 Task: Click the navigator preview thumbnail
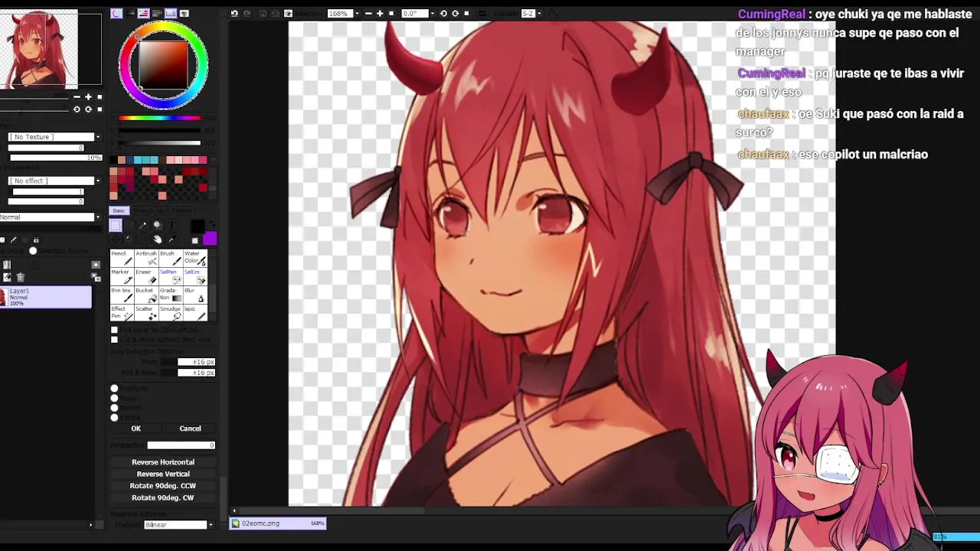[x=38, y=50]
